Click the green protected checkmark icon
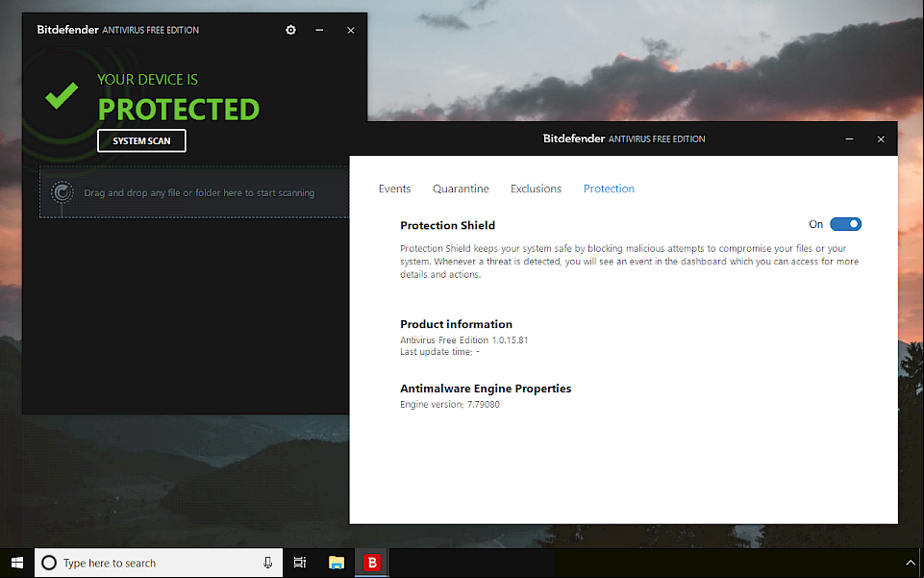This screenshot has width=924, height=578. 62,95
